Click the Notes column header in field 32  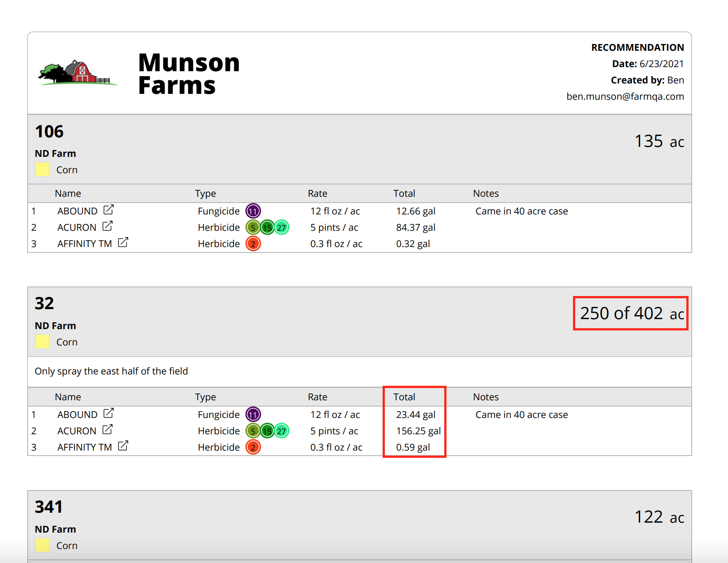(485, 397)
